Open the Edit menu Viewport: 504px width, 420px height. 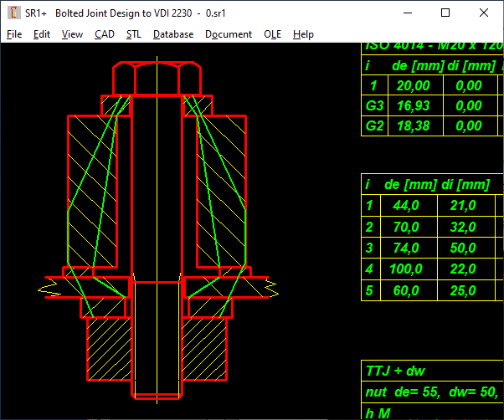42,34
